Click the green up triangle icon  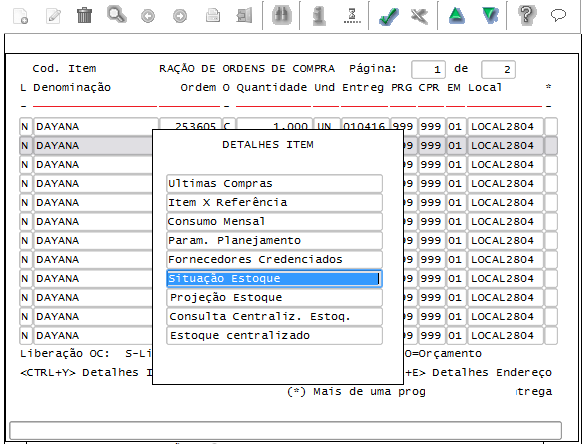click(x=457, y=16)
